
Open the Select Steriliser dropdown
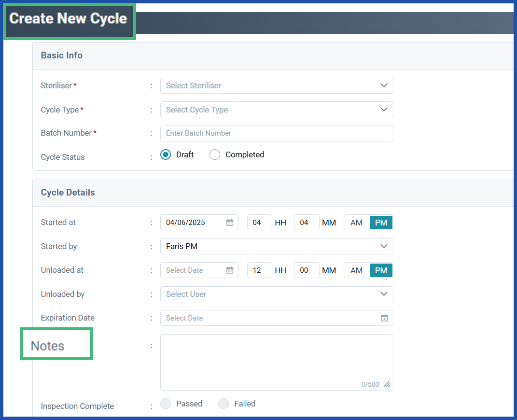(x=277, y=85)
